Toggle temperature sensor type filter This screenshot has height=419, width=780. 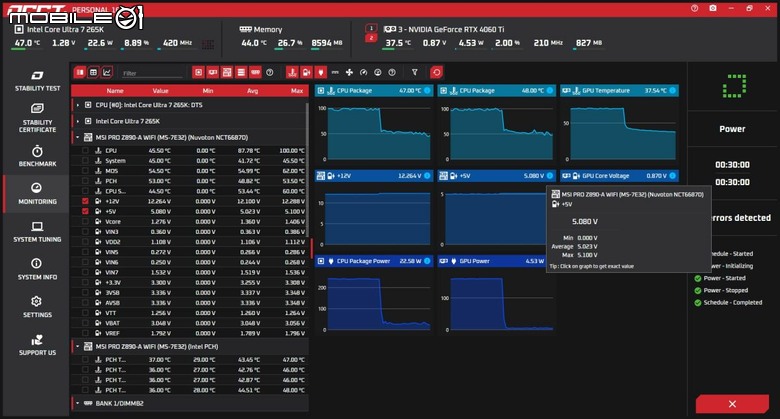coord(292,73)
